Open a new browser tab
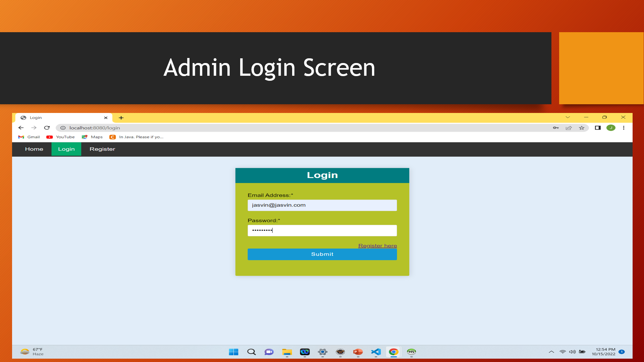644x362 pixels. 121,118
